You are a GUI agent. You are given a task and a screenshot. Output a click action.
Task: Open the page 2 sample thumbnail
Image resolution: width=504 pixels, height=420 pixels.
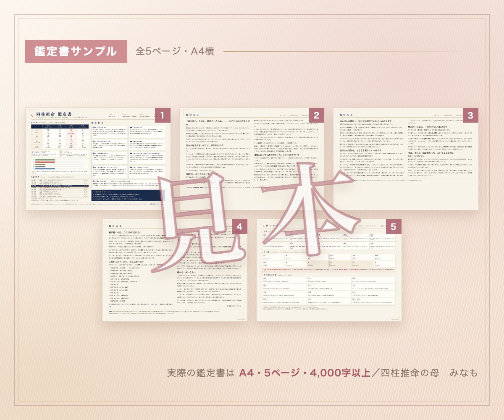(252, 159)
